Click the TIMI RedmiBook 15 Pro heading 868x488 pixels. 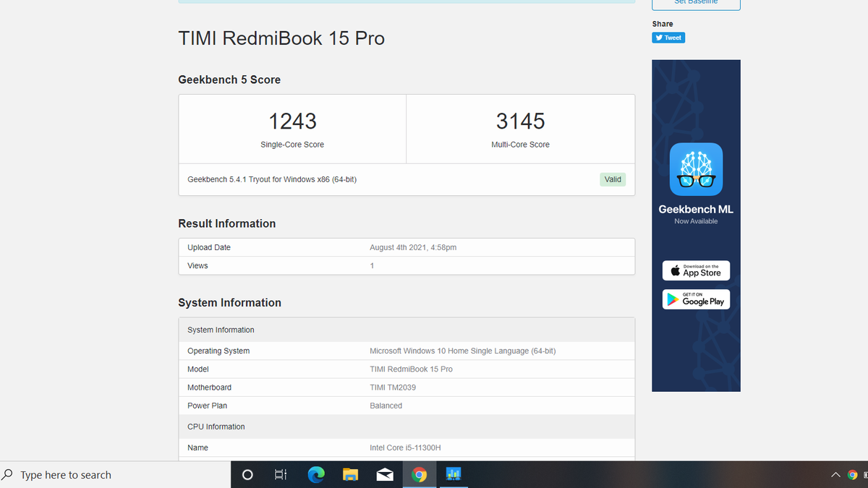point(281,38)
